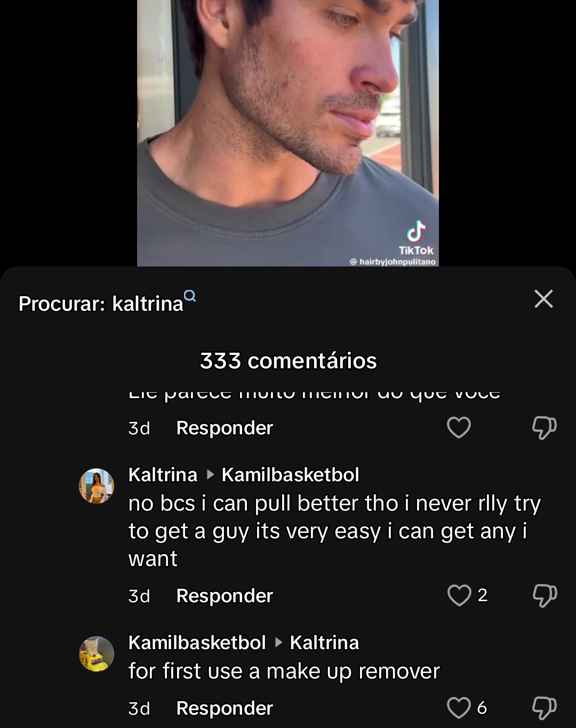Open Kaltrina's profile picture

tap(97, 486)
